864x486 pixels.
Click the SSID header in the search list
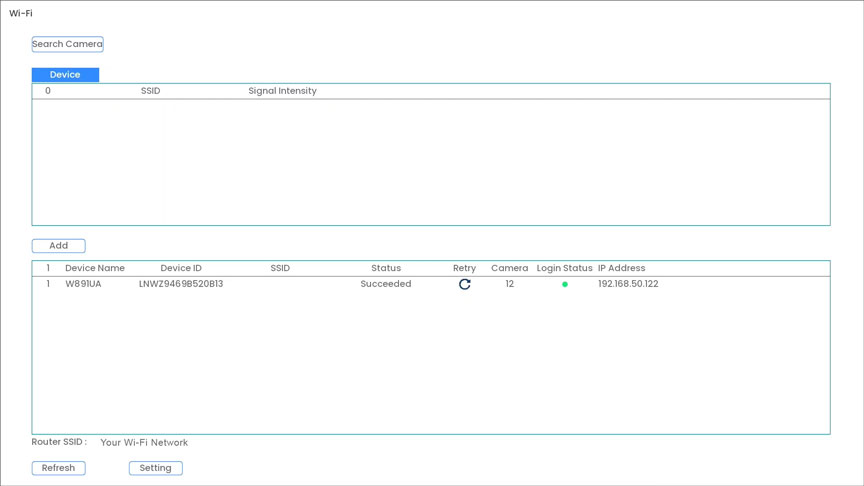(150, 91)
